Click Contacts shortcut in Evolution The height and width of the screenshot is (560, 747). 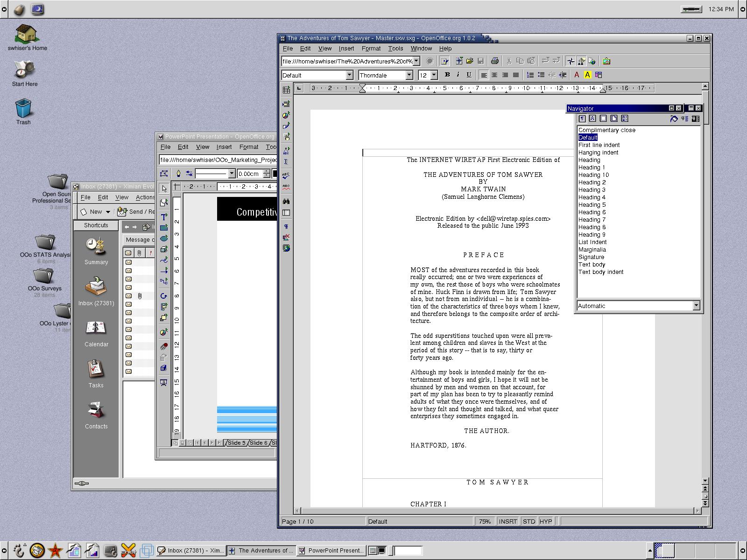[96, 415]
